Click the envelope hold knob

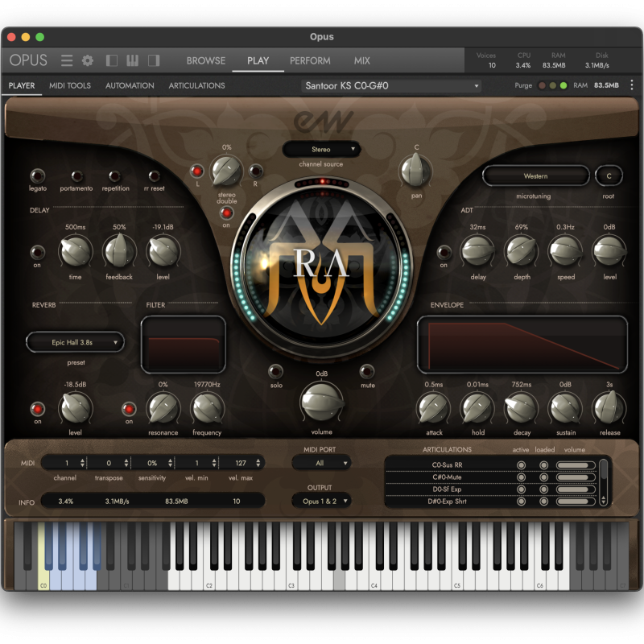pos(477,408)
